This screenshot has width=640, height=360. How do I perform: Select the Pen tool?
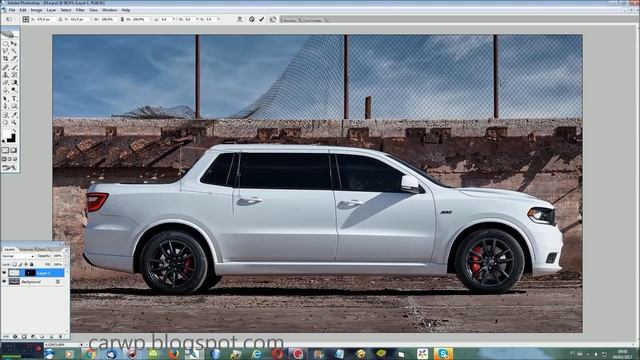[x=6, y=106]
